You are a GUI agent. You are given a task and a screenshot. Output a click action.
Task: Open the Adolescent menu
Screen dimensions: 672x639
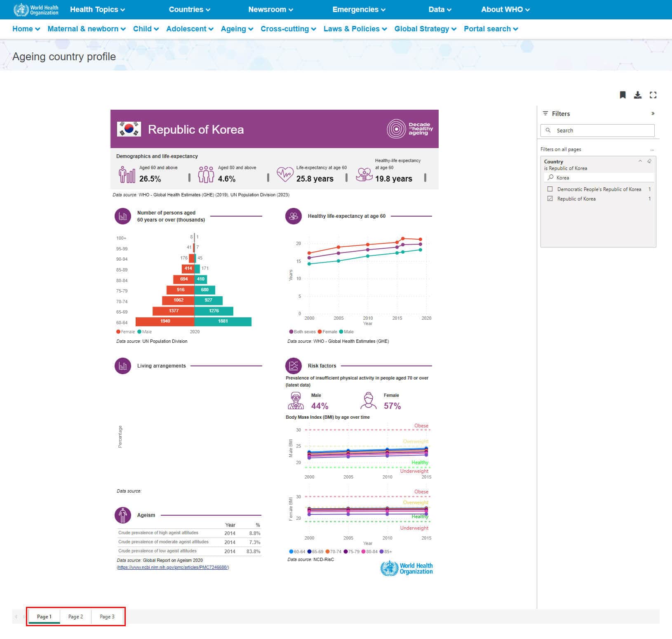(190, 29)
